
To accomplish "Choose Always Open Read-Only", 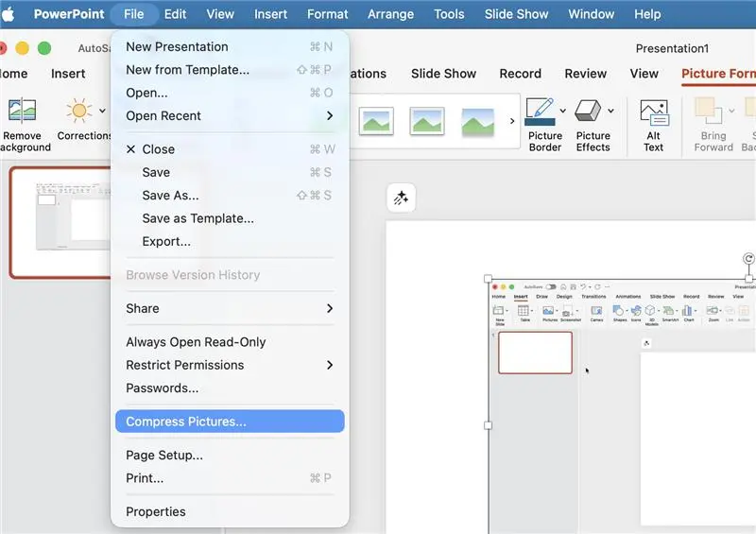I will [x=230, y=342].
